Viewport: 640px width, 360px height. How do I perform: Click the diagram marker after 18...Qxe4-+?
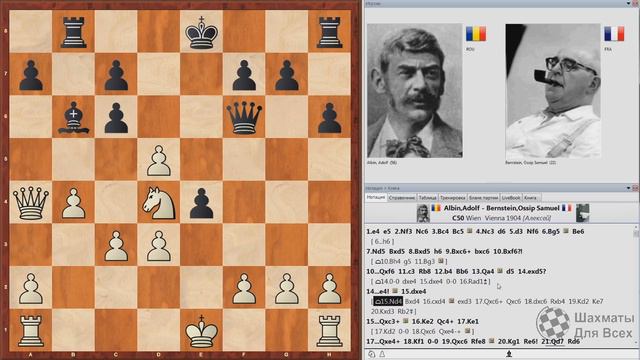coord(468,331)
